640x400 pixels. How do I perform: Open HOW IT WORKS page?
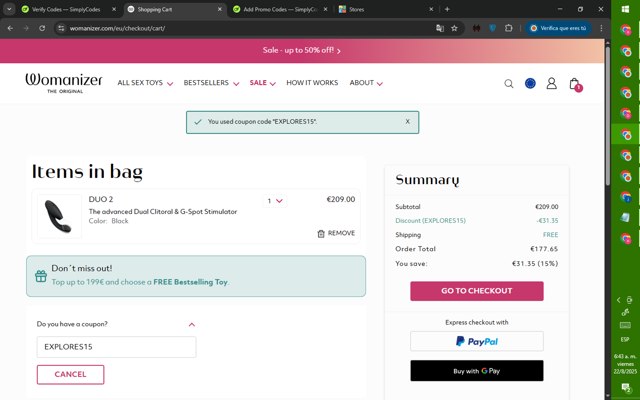312,83
